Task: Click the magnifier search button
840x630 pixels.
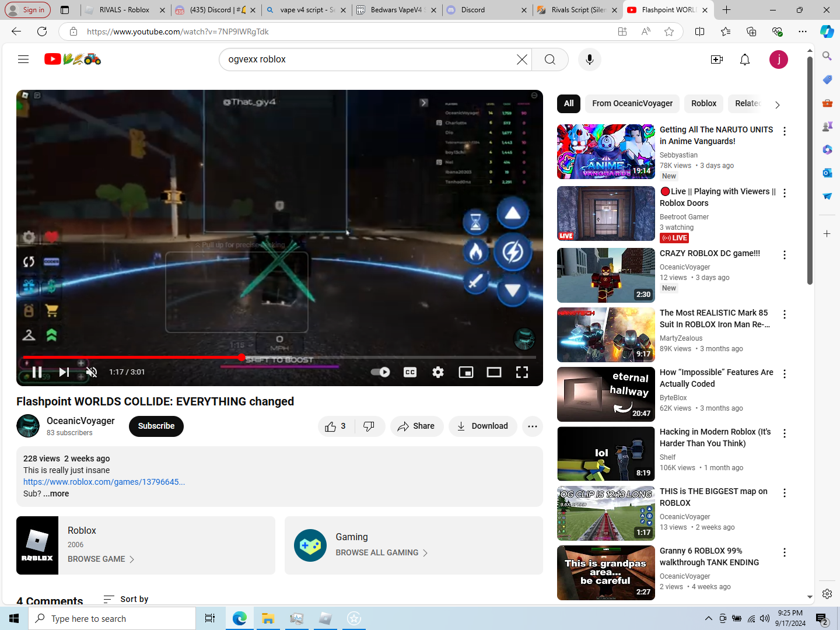Action: click(x=549, y=60)
